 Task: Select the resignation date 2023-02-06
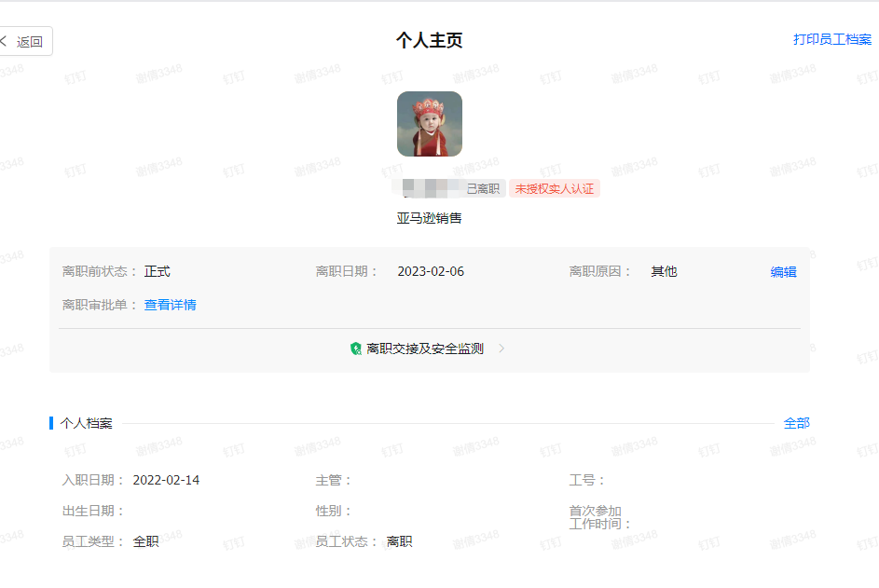(x=431, y=272)
